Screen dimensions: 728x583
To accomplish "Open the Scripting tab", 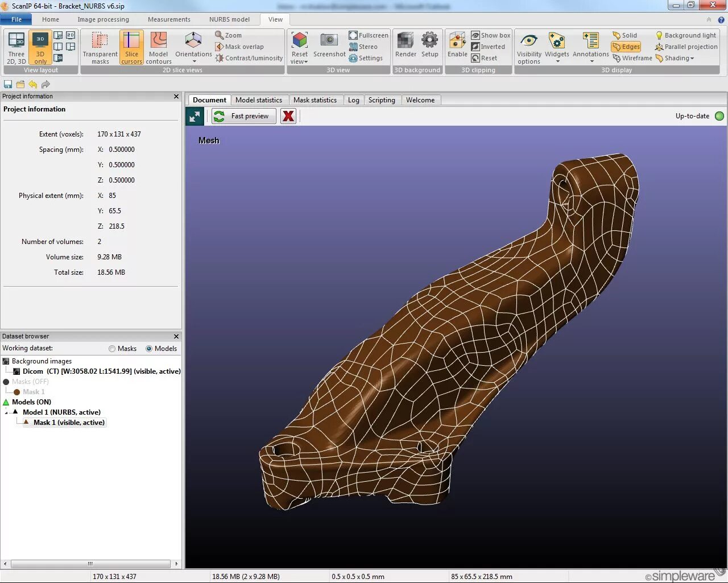I will pos(382,100).
